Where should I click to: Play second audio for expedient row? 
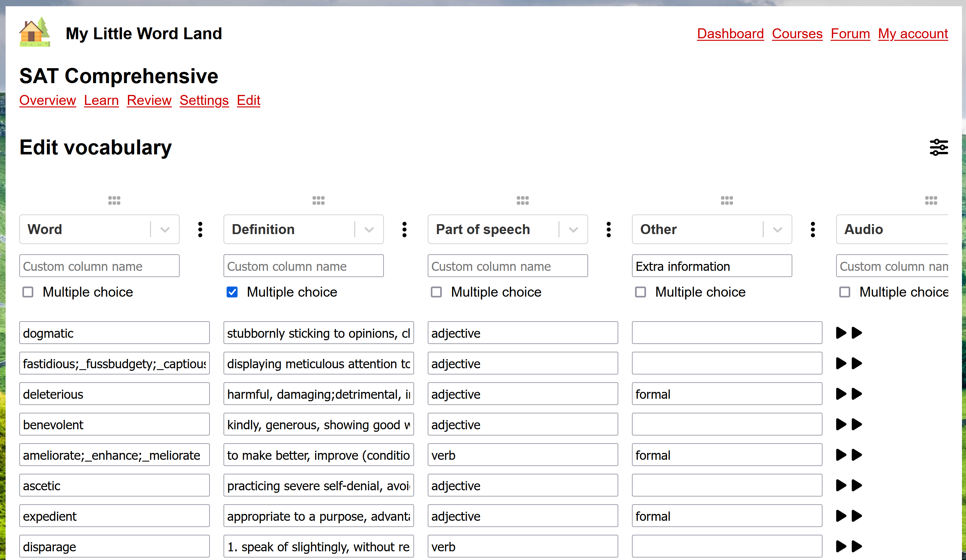[857, 515]
